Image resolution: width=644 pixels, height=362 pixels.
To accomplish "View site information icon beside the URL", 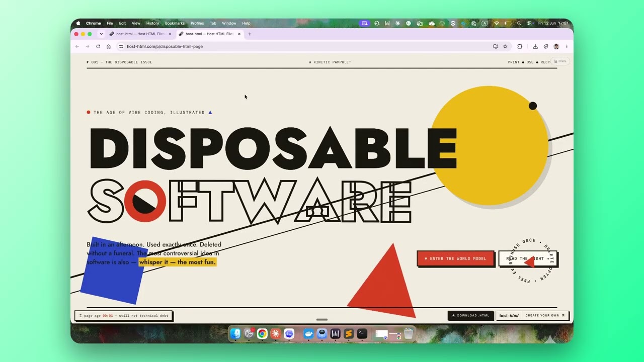I will [121, 46].
